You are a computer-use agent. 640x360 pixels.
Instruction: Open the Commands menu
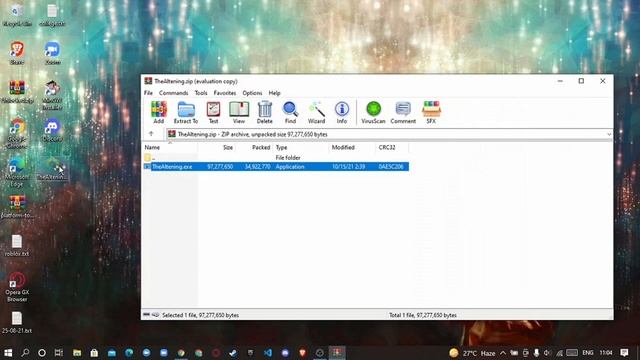coord(173,93)
